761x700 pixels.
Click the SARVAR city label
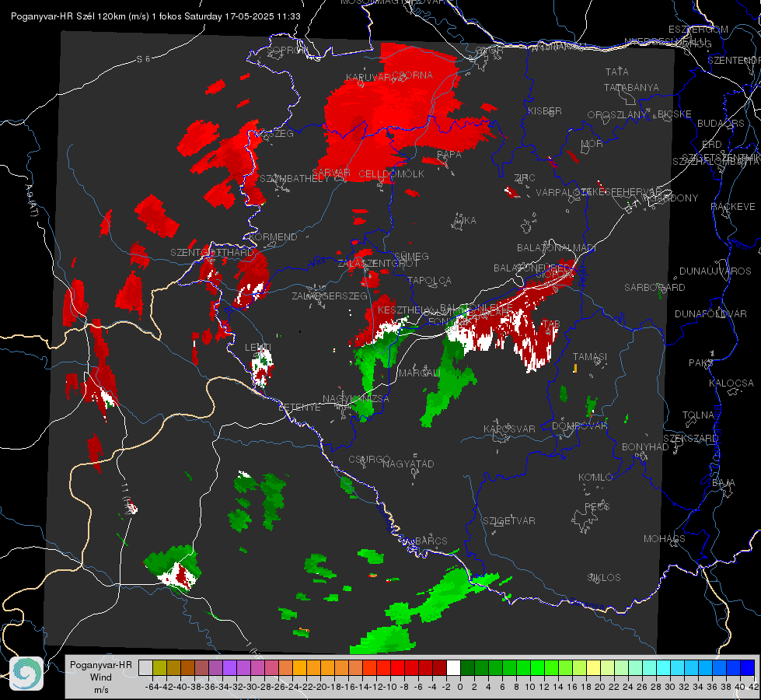(331, 173)
